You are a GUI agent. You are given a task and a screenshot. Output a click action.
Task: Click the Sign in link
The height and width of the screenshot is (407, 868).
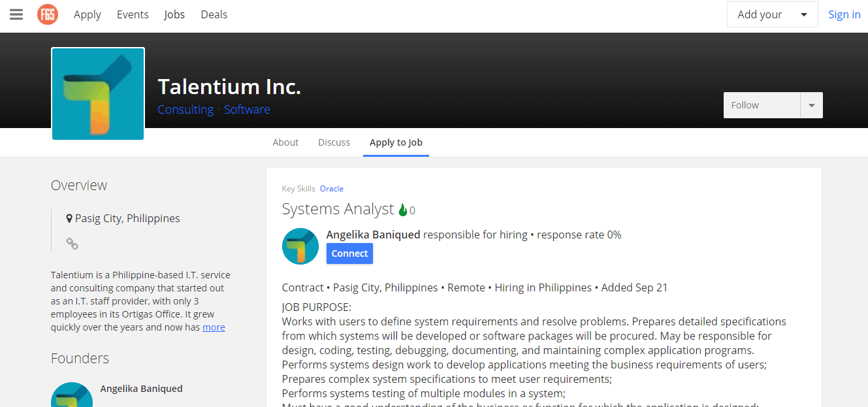844,14
